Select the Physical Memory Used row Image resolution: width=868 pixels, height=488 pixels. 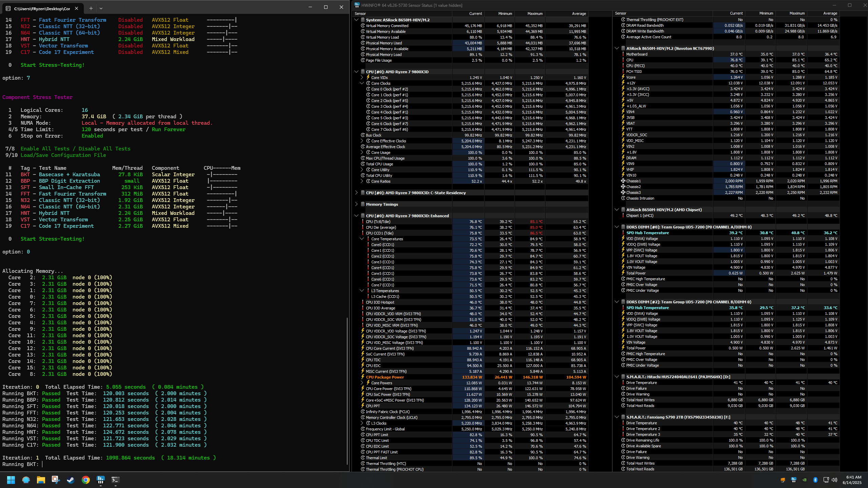(x=471, y=43)
